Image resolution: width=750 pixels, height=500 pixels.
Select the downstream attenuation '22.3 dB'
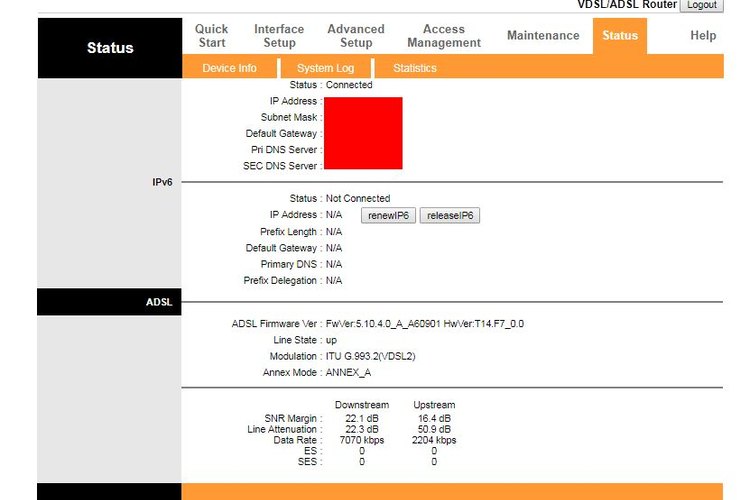pyautogui.click(x=362, y=429)
